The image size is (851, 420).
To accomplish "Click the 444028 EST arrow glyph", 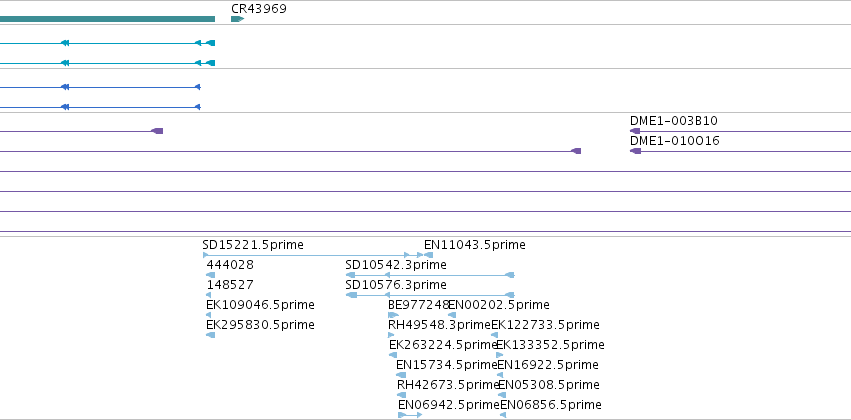I will coord(211,275).
